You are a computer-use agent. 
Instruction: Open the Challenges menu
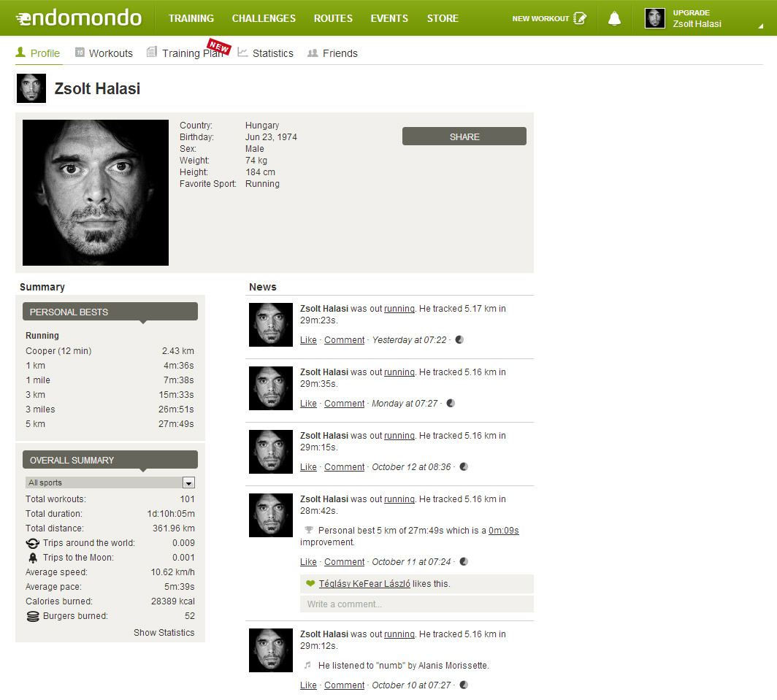click(x=264, y=18)
